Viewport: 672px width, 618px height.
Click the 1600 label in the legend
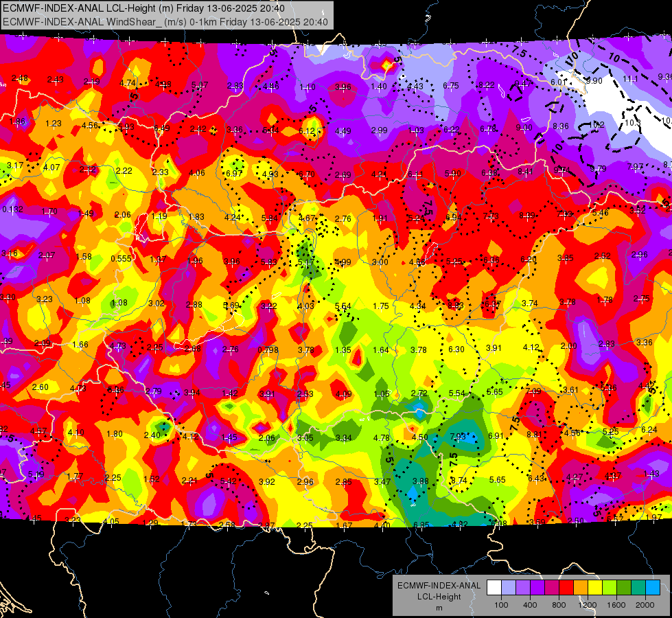[x=616, y=605]
